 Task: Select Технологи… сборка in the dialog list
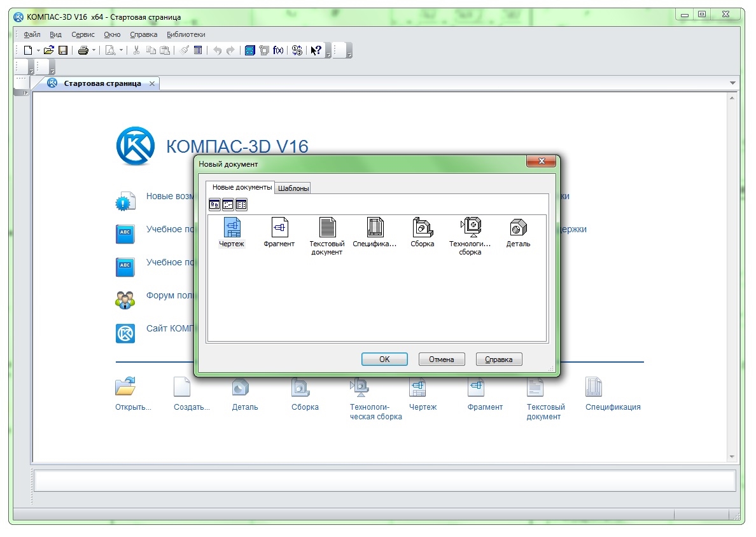[470, 236]
